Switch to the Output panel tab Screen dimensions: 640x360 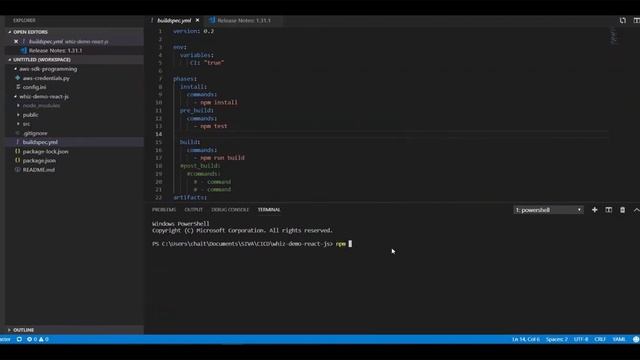tap(193, 210)
